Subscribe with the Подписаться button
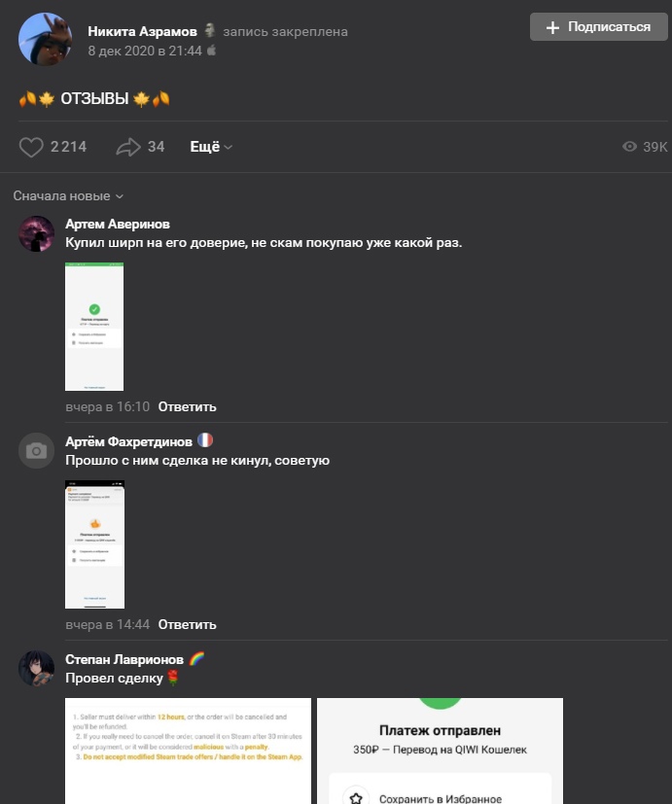This screenshot has width=672, height=804. tap(599, 27)
